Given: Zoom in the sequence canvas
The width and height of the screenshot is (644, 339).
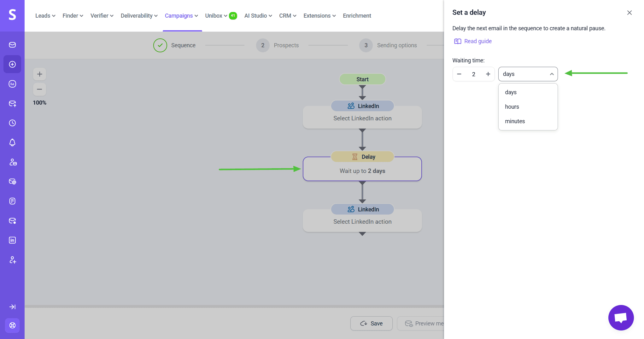Looking at the screenshot, I should tap(39, 74).
